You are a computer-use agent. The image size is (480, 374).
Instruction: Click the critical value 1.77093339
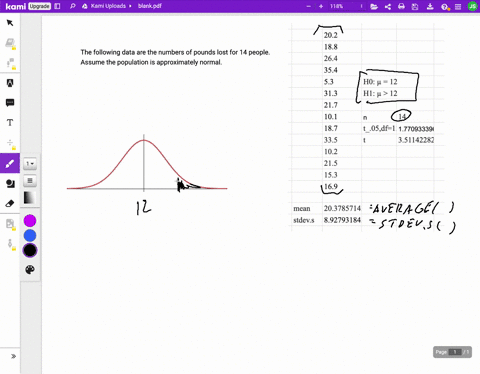[416, 129]
